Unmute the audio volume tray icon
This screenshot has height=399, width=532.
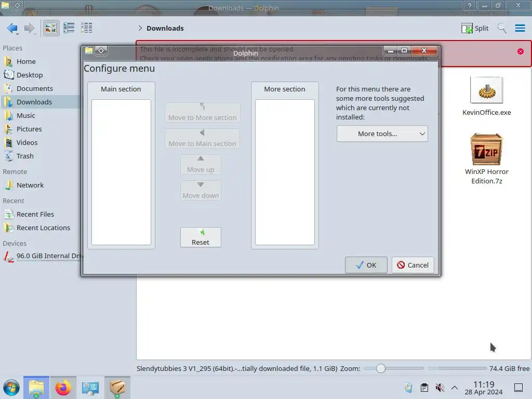point(440,388)
